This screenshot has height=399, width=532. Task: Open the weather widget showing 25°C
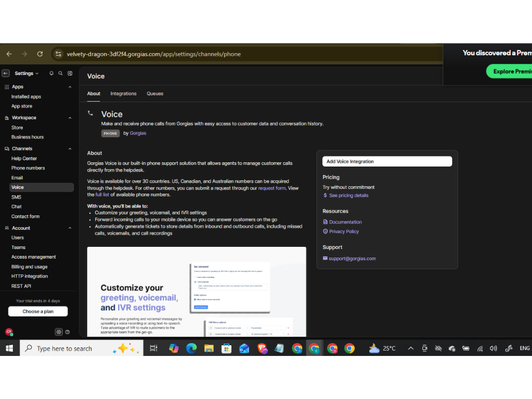[x=383, y=348]
